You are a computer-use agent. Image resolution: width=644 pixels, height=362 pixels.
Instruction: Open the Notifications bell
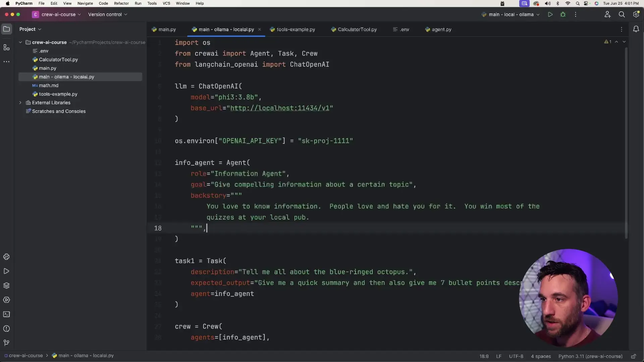[636, 29]
